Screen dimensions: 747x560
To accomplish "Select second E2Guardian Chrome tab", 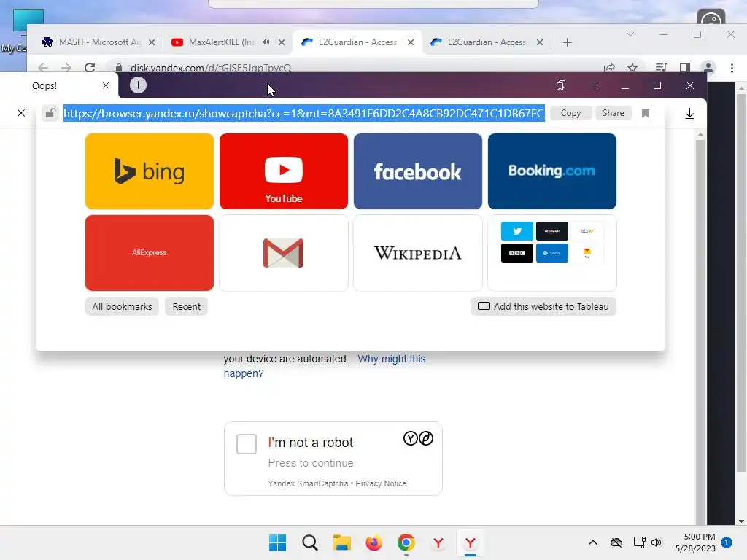I will click(487, 42).
